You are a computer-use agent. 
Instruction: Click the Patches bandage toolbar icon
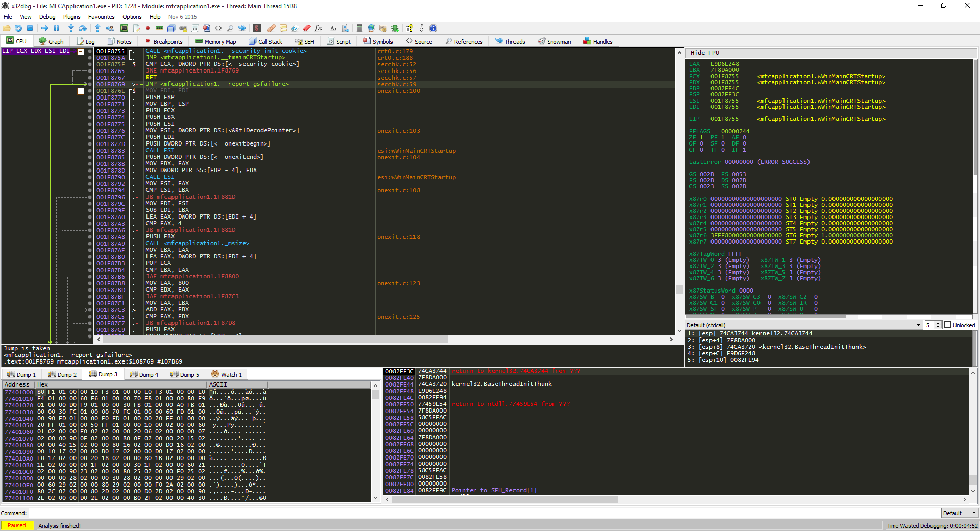tap(272, 28)
